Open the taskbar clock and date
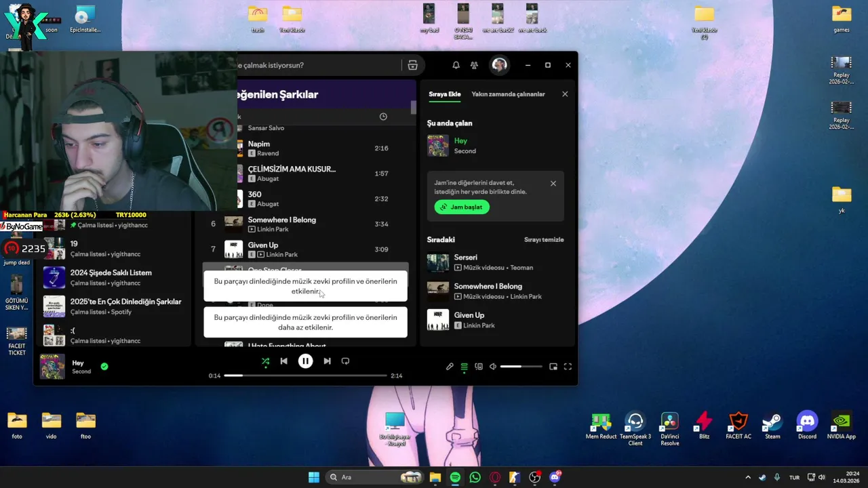 pyautogui.click(x=846, y=477)
